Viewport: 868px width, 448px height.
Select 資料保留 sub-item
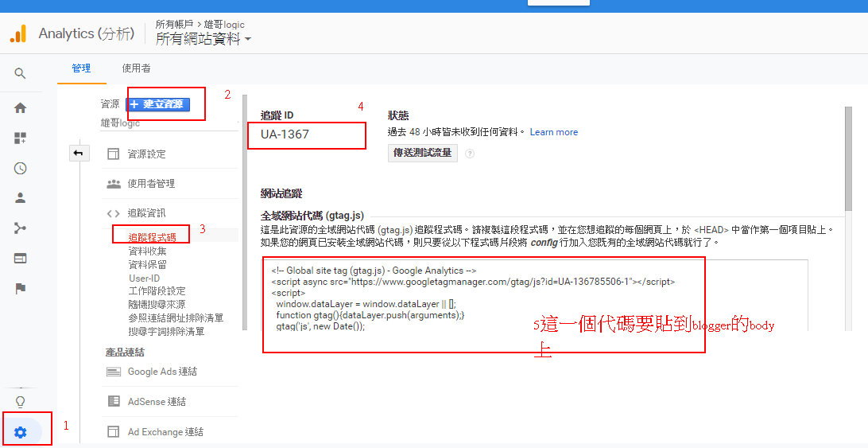[147, 264]
